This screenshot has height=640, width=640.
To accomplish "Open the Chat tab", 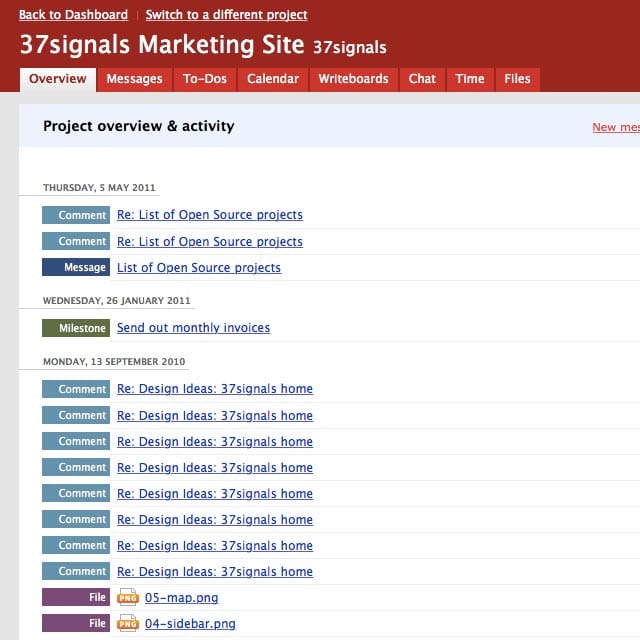I will tap(422, 79).
